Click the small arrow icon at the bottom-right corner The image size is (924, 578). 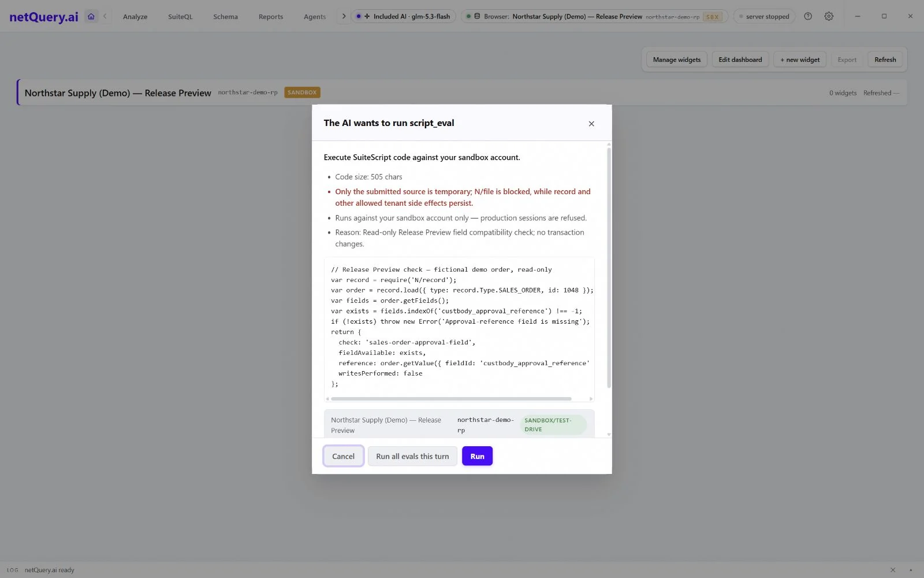(911, 570)
